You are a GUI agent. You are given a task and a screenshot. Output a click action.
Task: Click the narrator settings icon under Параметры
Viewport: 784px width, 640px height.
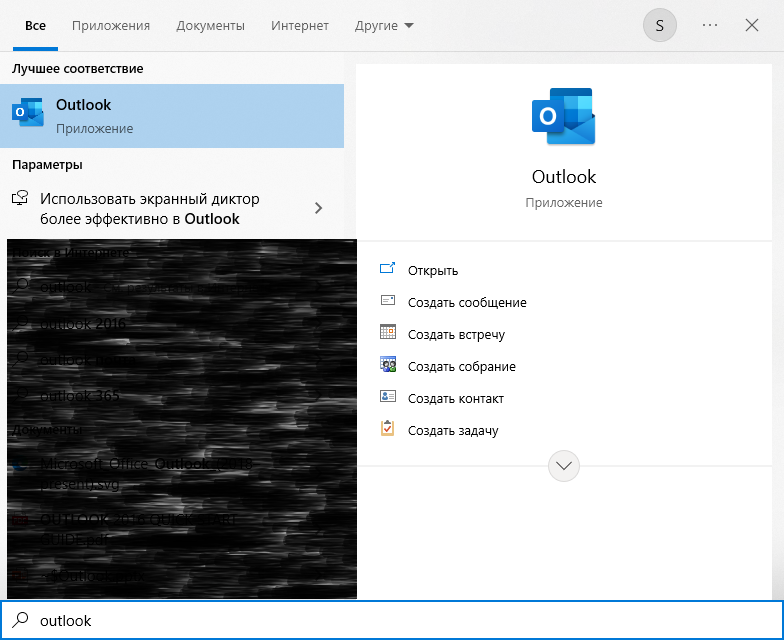click(20, 198)
